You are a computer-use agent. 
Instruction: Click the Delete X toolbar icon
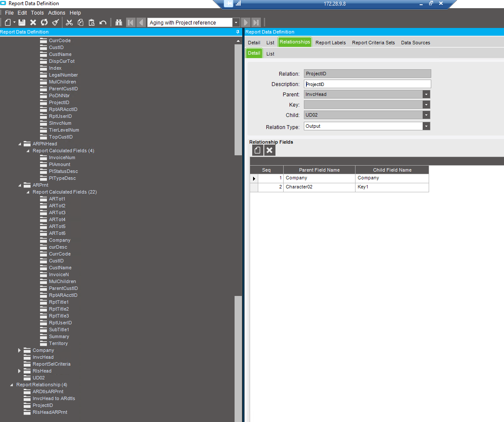pyautogui.click(x=33, y=22)
